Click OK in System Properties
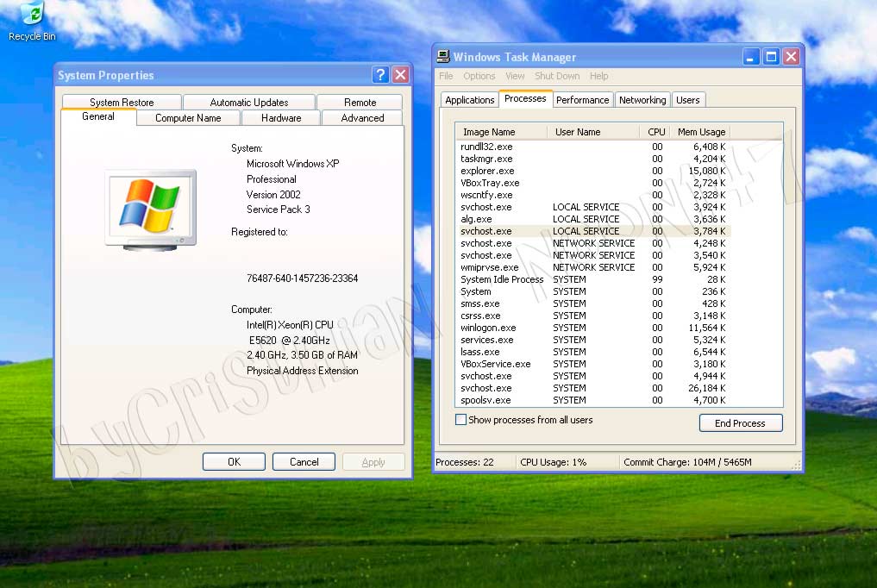The height and width of the screenshot is (588, 877). click(234, 461)
